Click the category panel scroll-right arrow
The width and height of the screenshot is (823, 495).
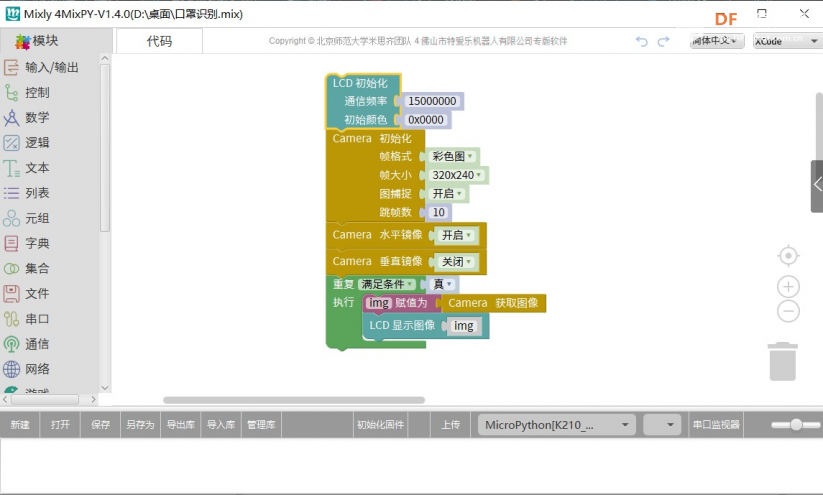(x=93, y=399)
